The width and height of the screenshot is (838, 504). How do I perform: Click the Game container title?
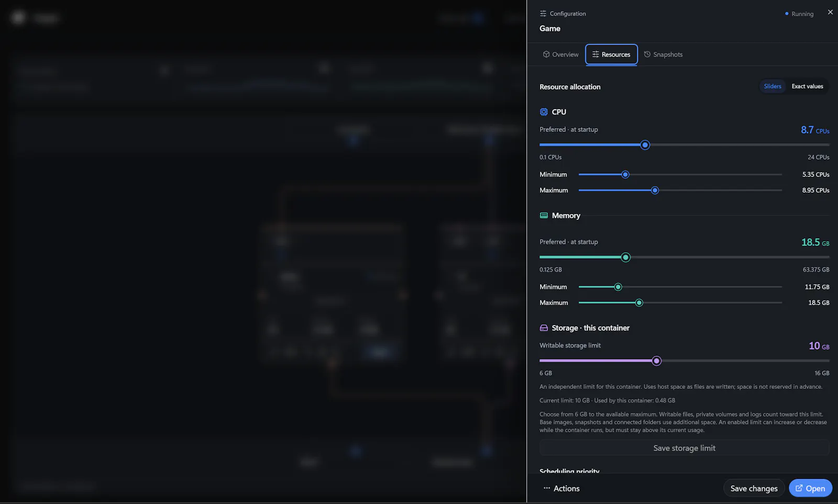tap(550, 29)
